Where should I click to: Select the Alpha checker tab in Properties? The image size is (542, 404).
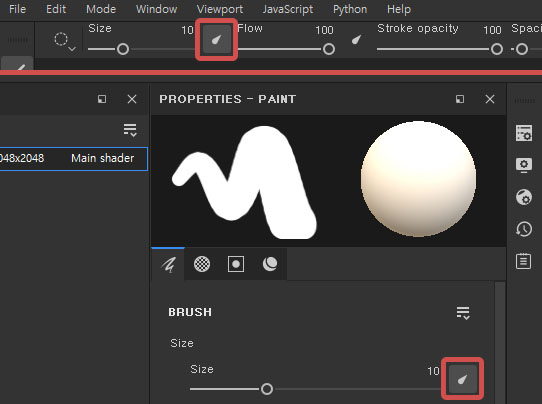[x=202, y=264]
